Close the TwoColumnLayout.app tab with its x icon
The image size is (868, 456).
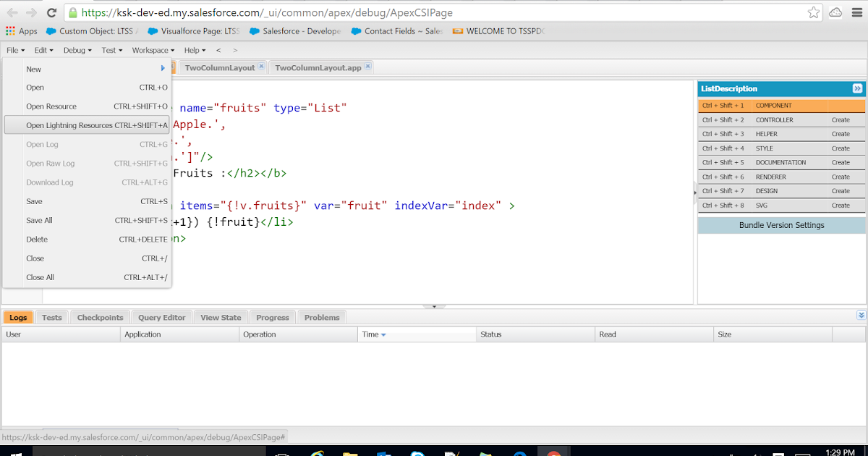[x=367, y=64]
